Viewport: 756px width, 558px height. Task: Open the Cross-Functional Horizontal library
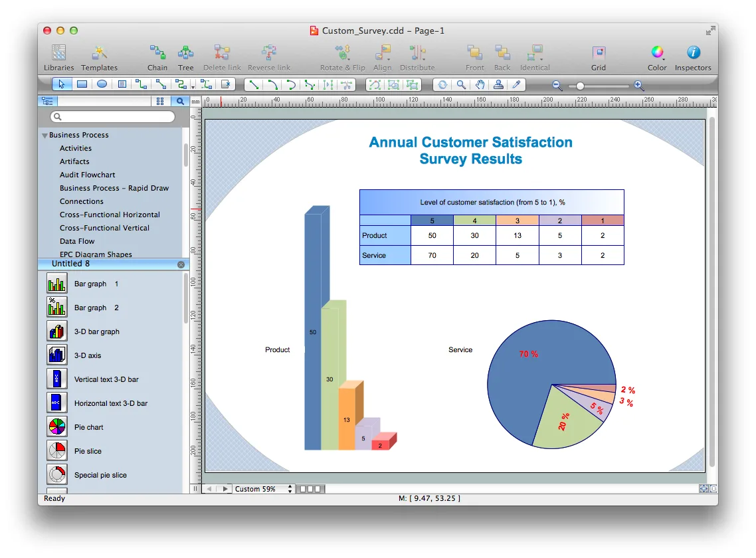110,214
